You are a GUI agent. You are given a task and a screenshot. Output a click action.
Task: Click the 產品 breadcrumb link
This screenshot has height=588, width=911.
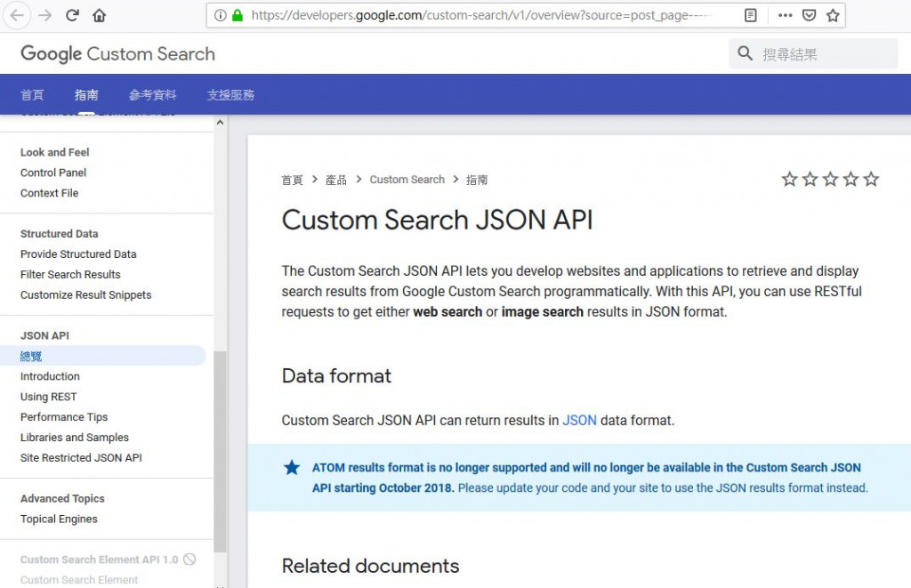[335, 180]
